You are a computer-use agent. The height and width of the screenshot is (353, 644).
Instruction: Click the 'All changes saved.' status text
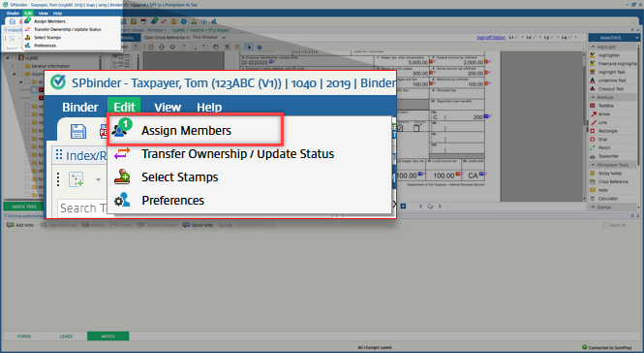(x=375, y=347)
